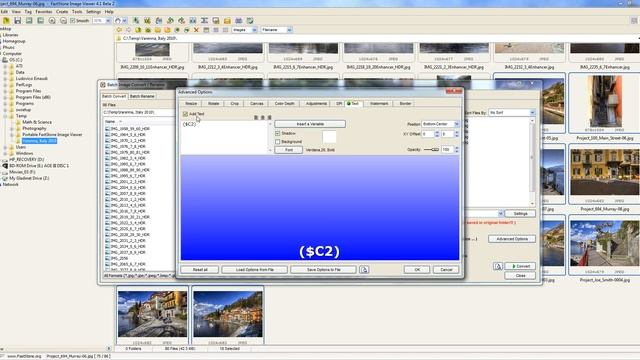Click in the ($C2) text input area

[x=224, y=138]
